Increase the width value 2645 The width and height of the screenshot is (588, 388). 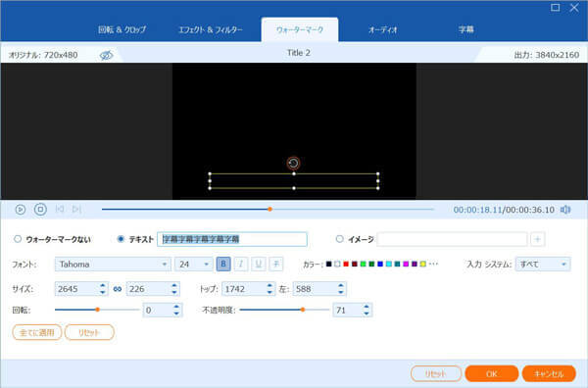click(x=102, y=286)
